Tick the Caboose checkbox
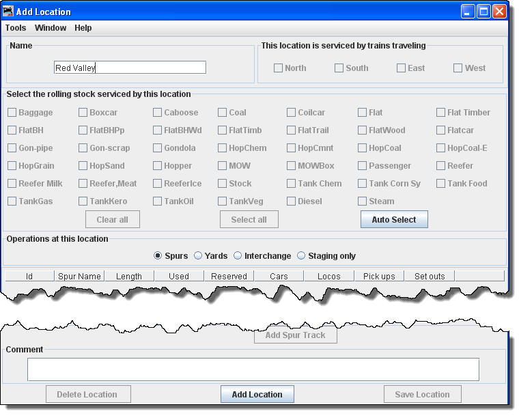This screenshot has width=519, height=420. 158,113
